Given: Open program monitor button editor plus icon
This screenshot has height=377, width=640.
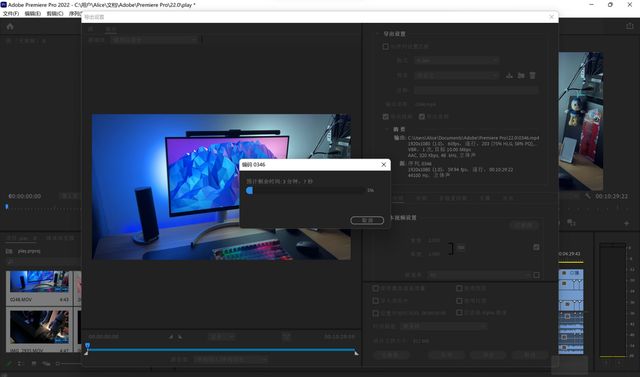Looking at the screenshot, I should 627,223.
